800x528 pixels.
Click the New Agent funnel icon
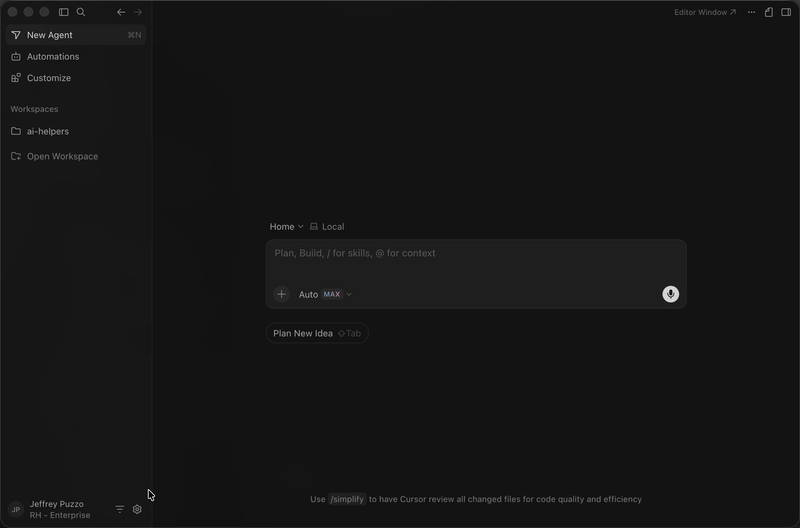[x=16, y=35]
